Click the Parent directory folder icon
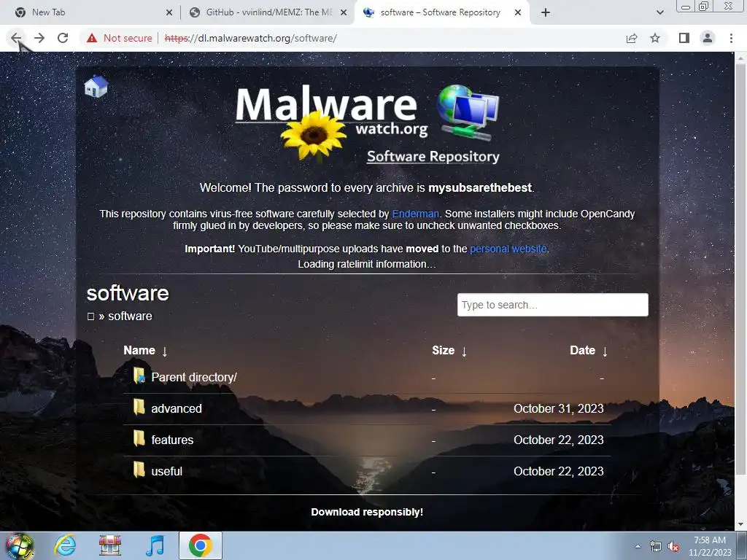 (139, 376)
